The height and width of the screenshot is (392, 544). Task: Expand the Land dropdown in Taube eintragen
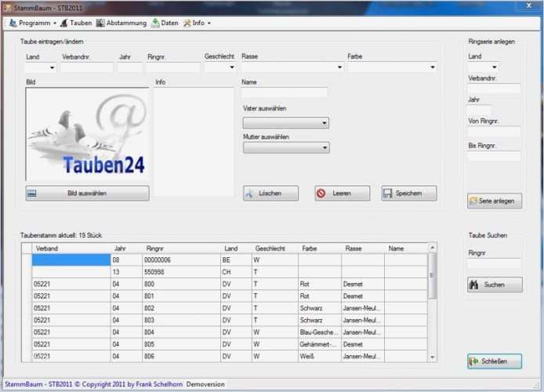click(52, 67)
